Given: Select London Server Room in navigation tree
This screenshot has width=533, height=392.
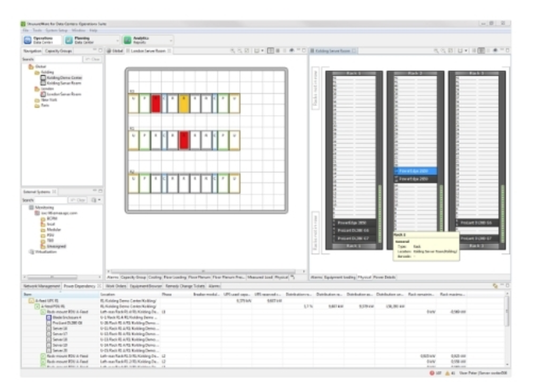Looking at the screenshot, I should [x=61, y=94].
